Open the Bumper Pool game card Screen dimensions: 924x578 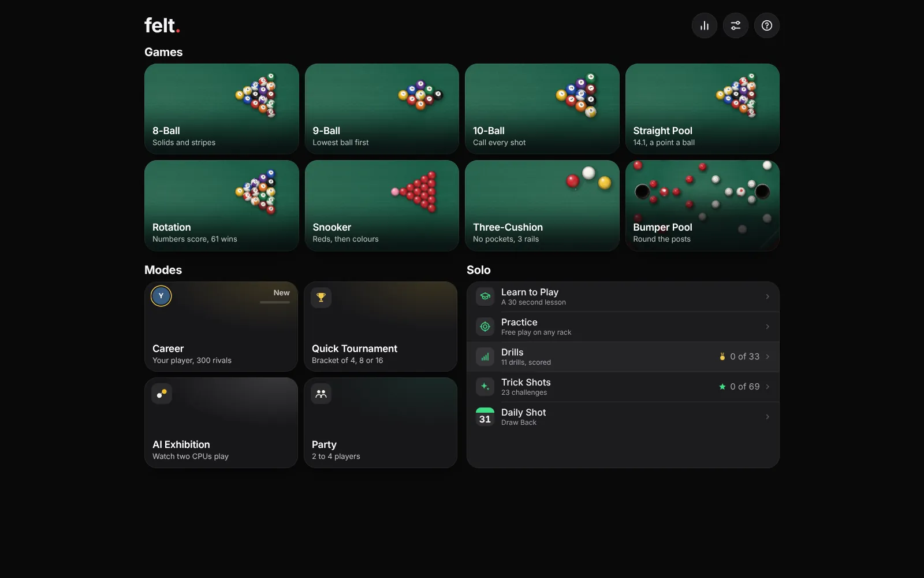tap(702, 206)
